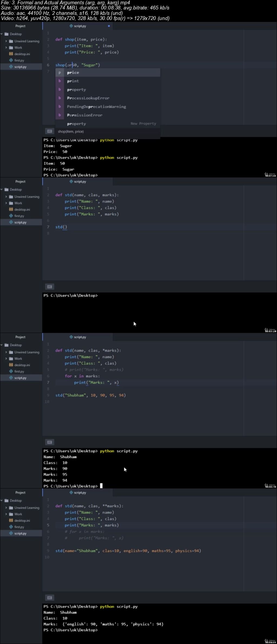The height and width of the screenshot is (644, 277).
Task: Click the terminal icon above the english/maths dictionary output
Action: [x=50, y=598]
